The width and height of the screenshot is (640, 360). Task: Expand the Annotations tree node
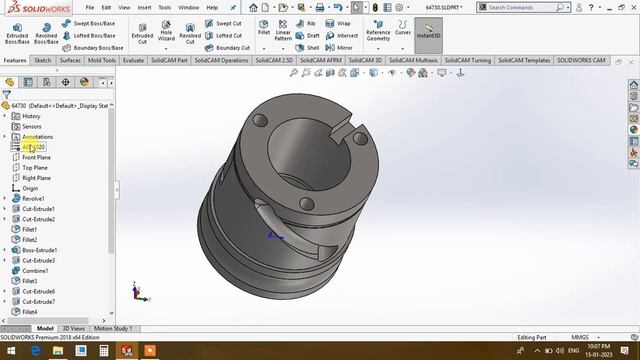[4, 137]
